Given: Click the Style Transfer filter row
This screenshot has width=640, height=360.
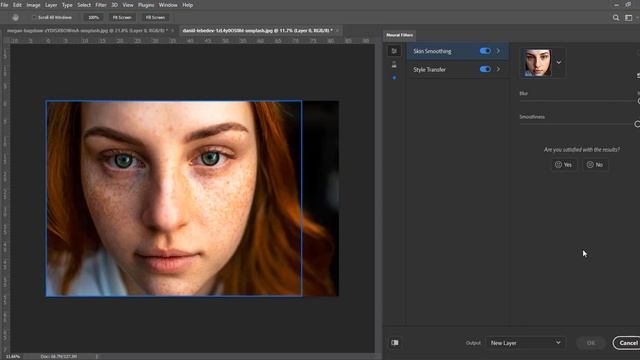Looking at the screenshot, I should [x=458, y=69].
